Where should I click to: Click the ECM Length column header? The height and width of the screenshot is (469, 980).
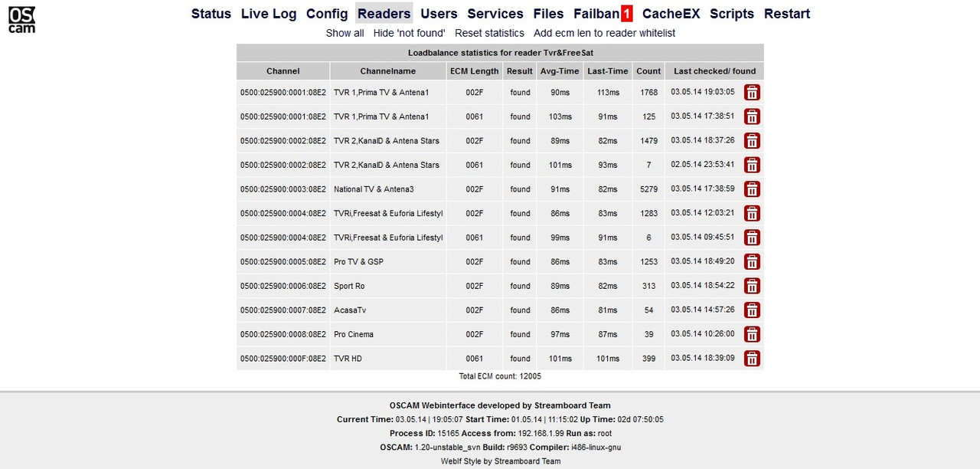pyautogui.click(x=475, y=71)
